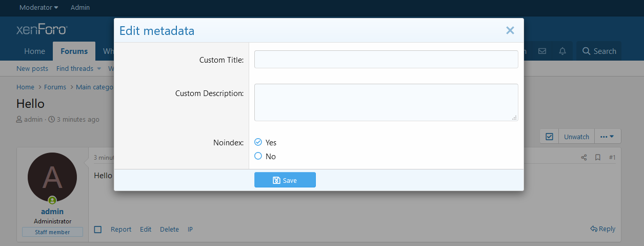Click the Custom Description text area

[x=386, y=102]
